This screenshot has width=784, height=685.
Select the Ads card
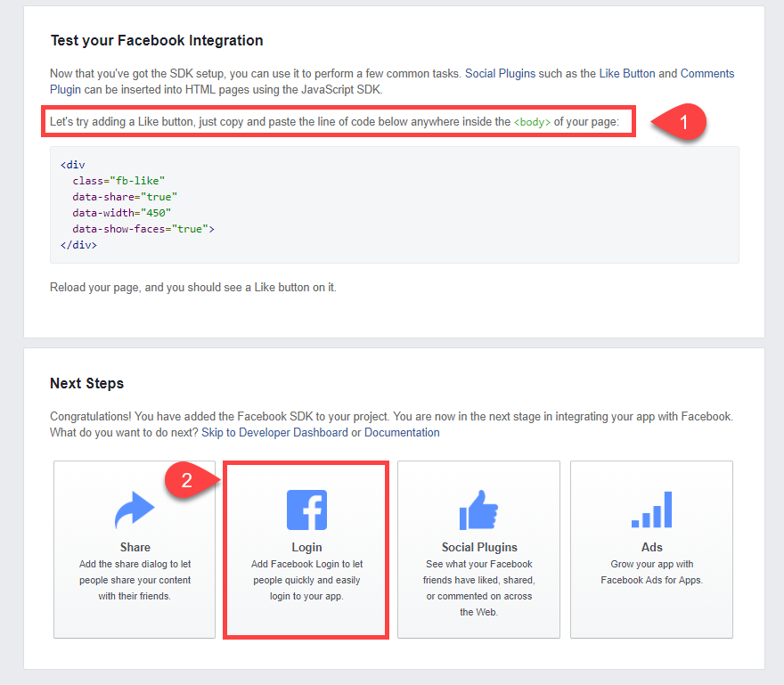[x=651, y=550]
